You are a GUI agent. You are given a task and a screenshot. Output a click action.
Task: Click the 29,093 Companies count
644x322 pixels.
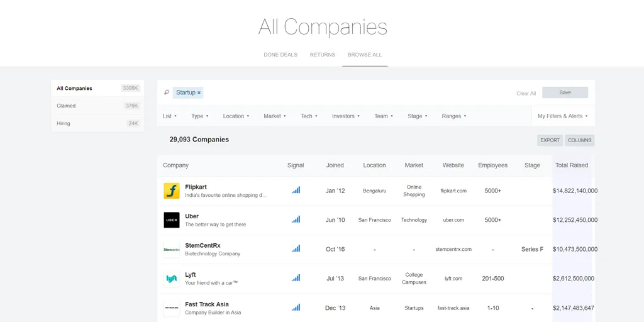click(199, 140)
